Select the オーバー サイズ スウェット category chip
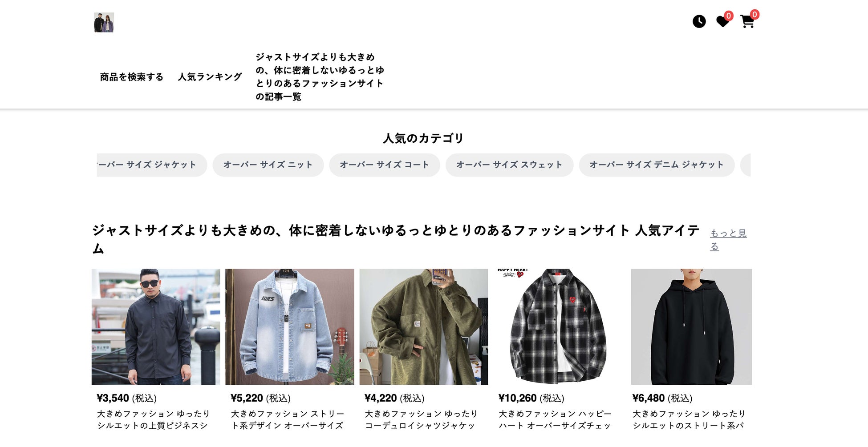Screen dimensions: 868x447 point(509,165)
